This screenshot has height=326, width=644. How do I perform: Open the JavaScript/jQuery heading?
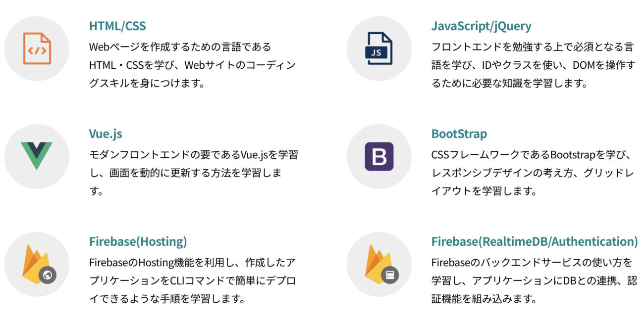point(481,26)
